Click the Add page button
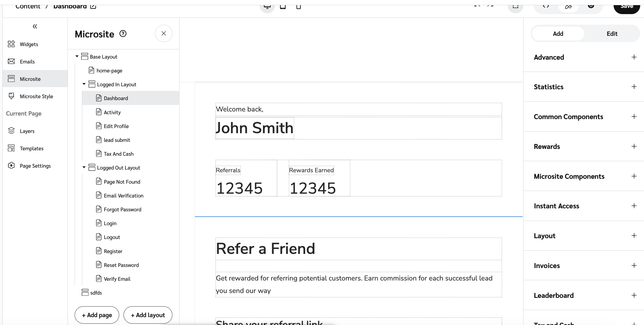Screen dimensions: 644x325 click(x=97, y=315)
